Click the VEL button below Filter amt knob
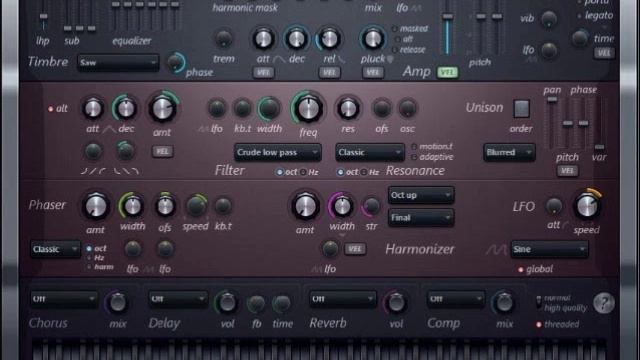 (162, 151)
